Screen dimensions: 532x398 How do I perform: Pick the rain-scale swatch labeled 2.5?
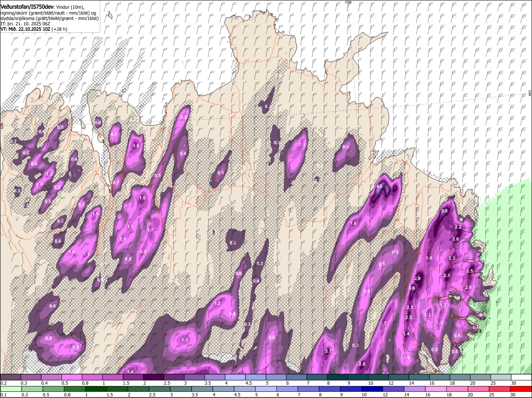(x=160, y=389)
